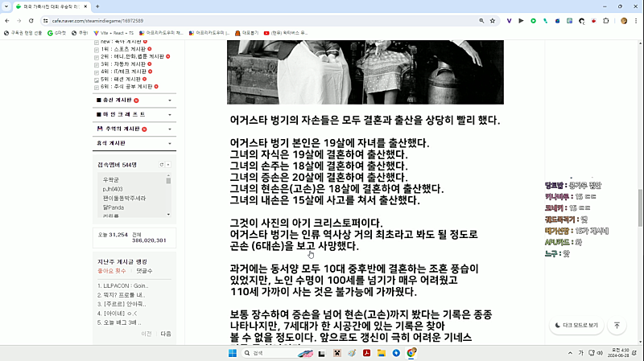Switch to 댓글수 ranking tab
Screen dimensions: 644x361
click(144, 271)
